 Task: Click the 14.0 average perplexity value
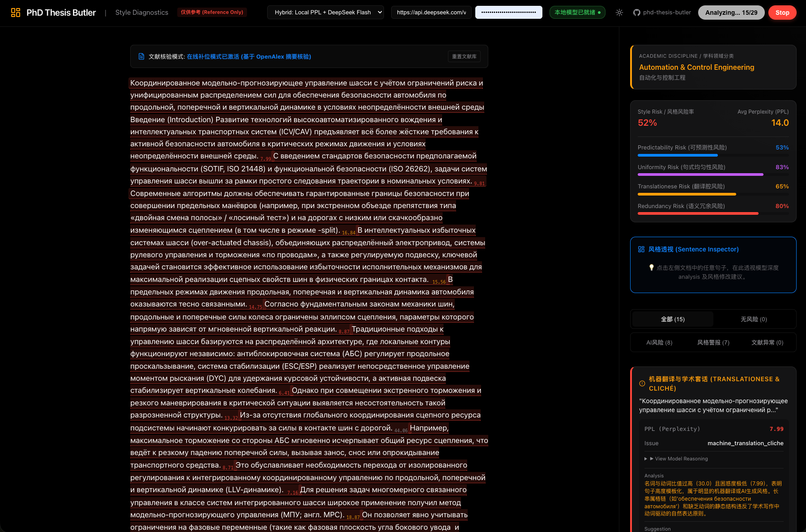[x=780, y=123]
